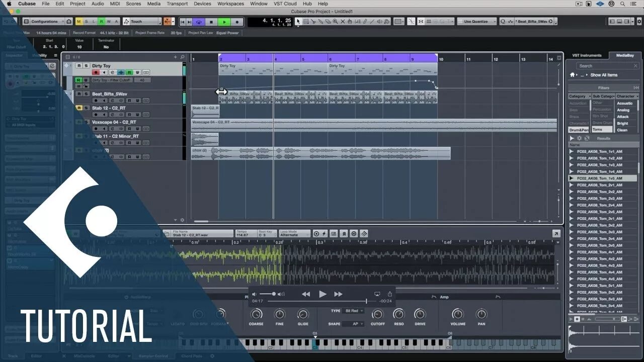This screenshot has height=362, width=644.
Task: Switch to VST Instruments tab
Action: coord(587,55)
